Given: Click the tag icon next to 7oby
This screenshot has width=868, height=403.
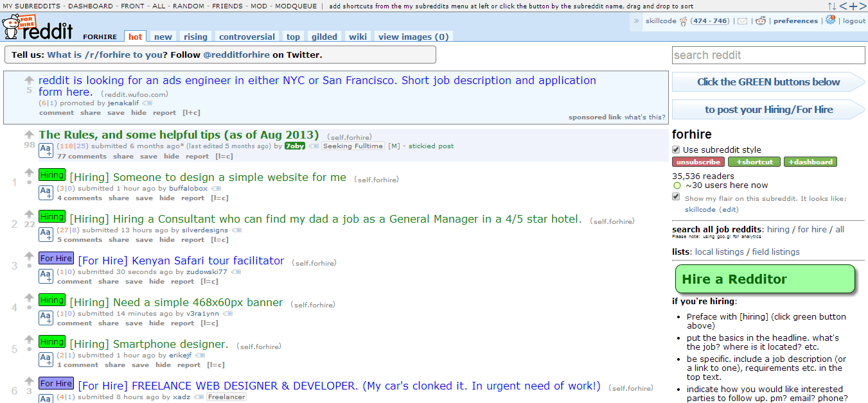Looking at the screenshot, I should click(314, 146).
